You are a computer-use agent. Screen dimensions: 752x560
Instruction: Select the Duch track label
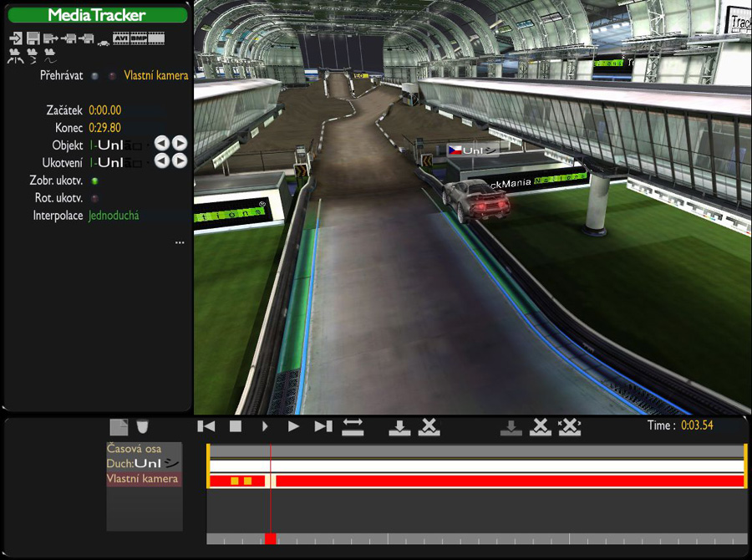pos(142,464)
